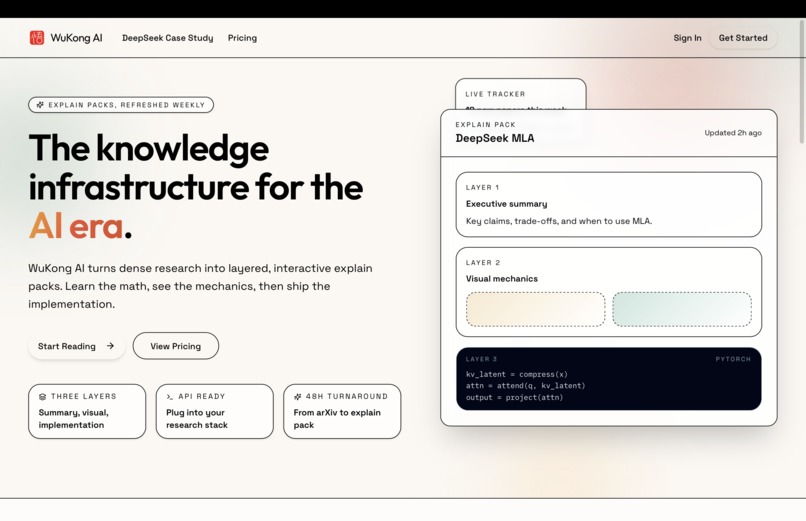The image size is (806, 521).
Task: Click the Get Started button
Action: pos(743,38)
